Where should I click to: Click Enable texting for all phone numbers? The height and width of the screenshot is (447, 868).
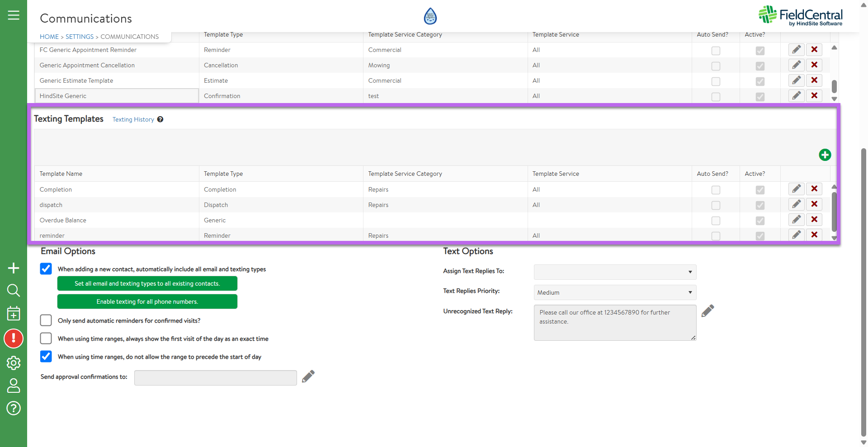point(147,301)
